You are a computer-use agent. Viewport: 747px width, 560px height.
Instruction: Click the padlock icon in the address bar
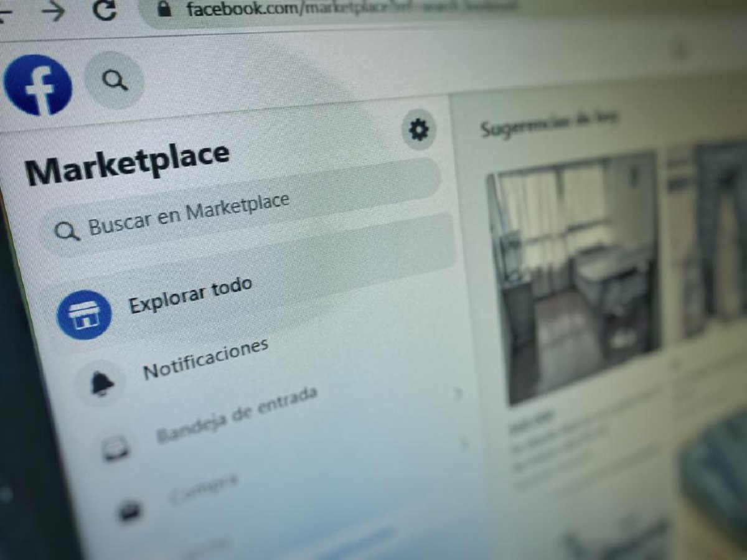pos(164,8)
